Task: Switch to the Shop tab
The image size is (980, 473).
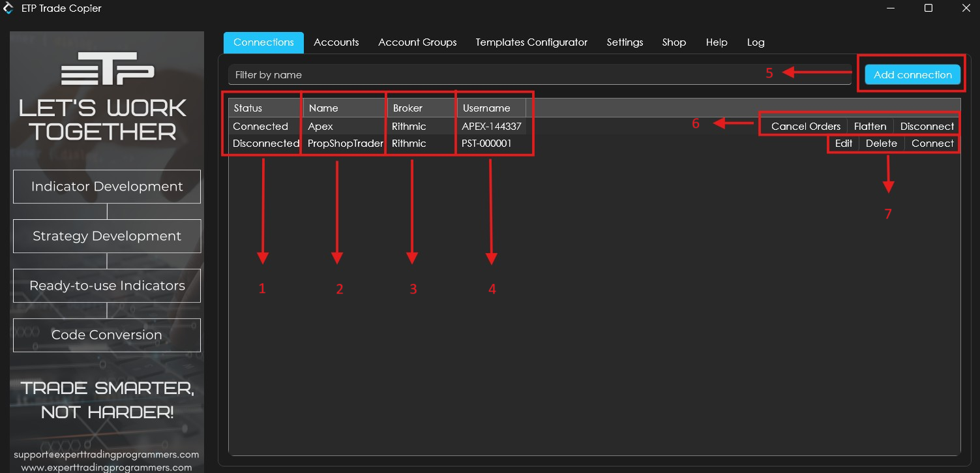Action: click(674, 42)
